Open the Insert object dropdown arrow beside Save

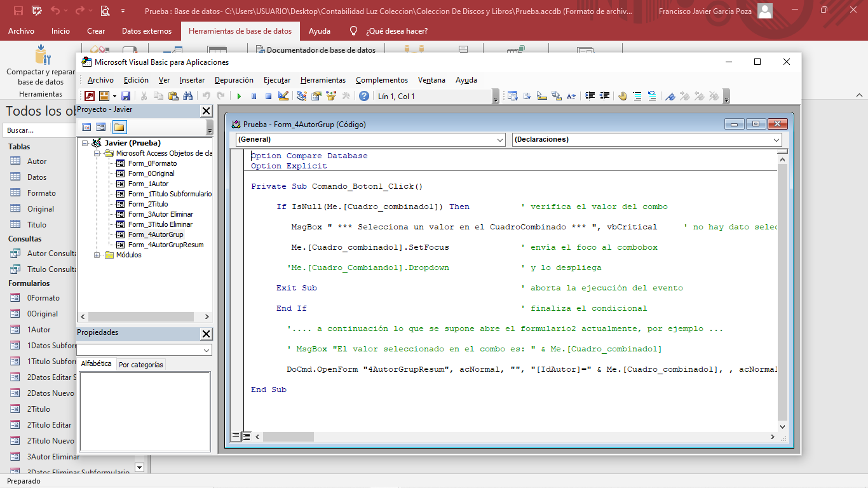click(x=114, y=96)
